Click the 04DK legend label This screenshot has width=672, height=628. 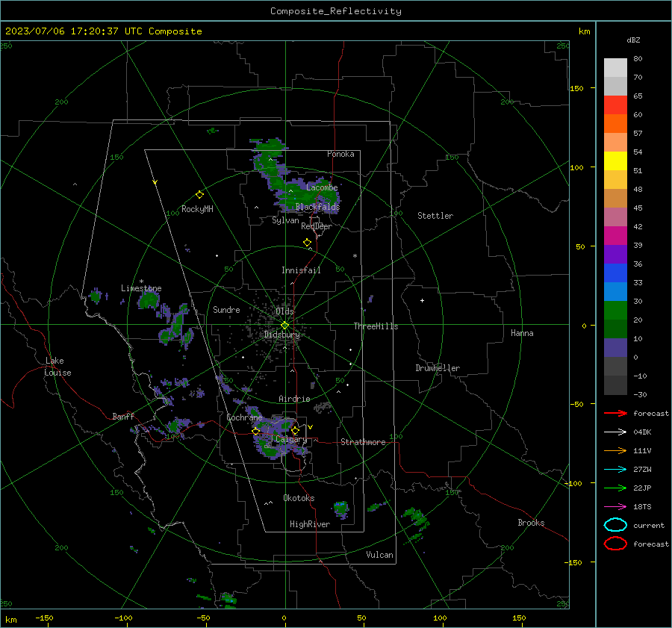(642, 432)
